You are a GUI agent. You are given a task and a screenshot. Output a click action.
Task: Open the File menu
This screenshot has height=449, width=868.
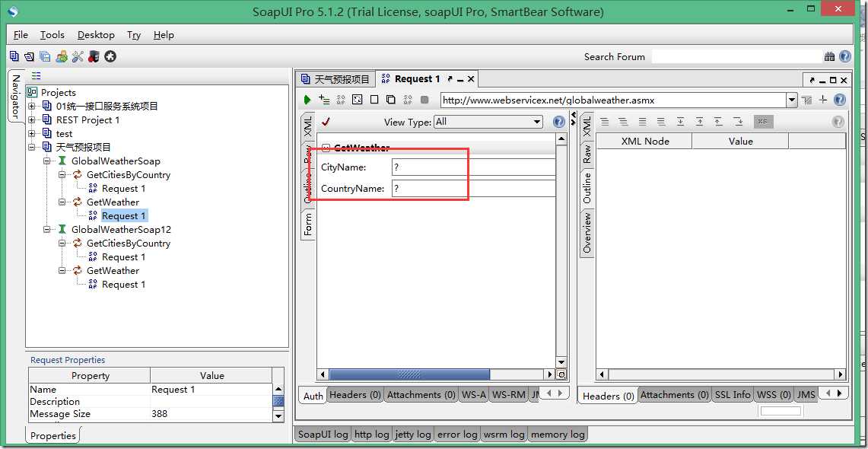(x=21, y=35)
